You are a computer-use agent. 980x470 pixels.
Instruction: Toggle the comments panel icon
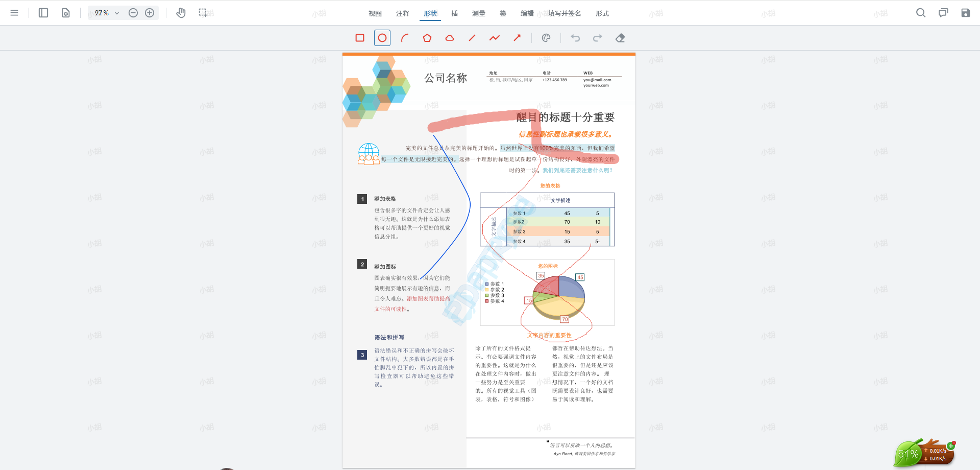pyautogui.click(x=943, y=13)
